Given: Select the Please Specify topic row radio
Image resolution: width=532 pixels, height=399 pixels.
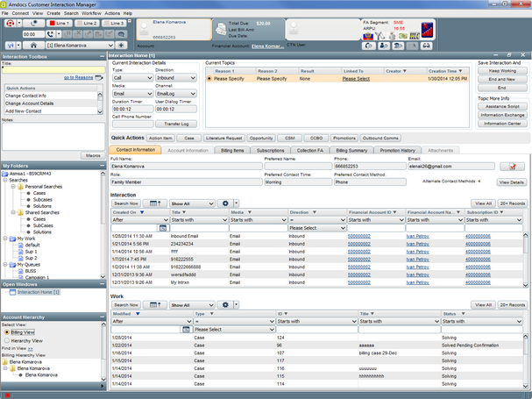Looking at the screenshot, I should (x=209, y=79).
